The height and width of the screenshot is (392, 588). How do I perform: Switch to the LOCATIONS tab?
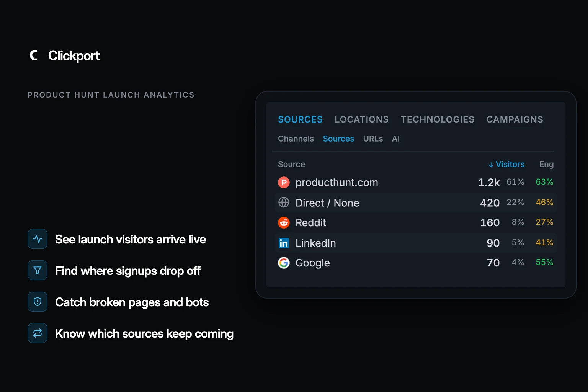[x=361, y=119]
